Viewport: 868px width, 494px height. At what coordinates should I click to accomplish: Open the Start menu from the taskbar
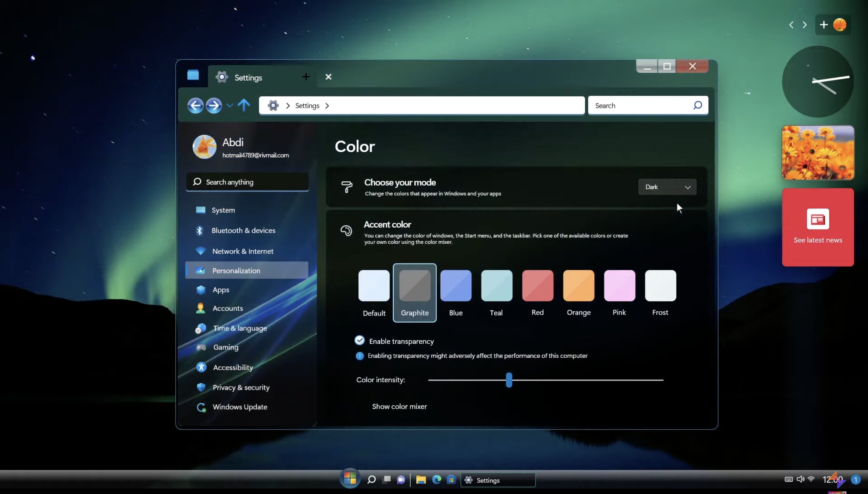coord(350,478)
